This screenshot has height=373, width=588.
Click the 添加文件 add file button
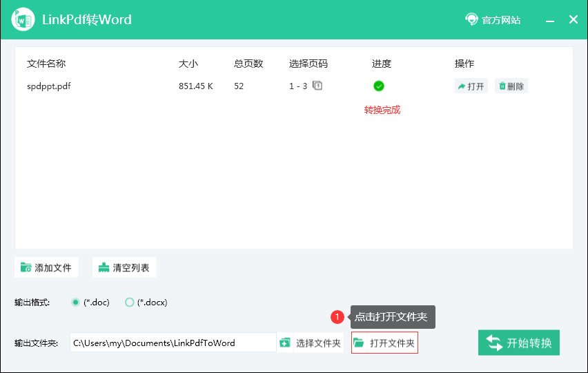pyautogui.click(x=46, y=267)
